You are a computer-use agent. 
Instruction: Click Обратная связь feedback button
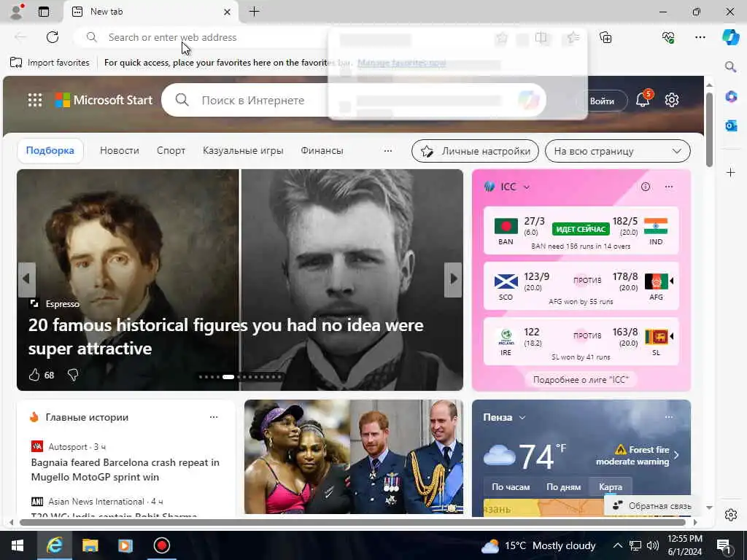pyautogui.click(x=651, y=506)
